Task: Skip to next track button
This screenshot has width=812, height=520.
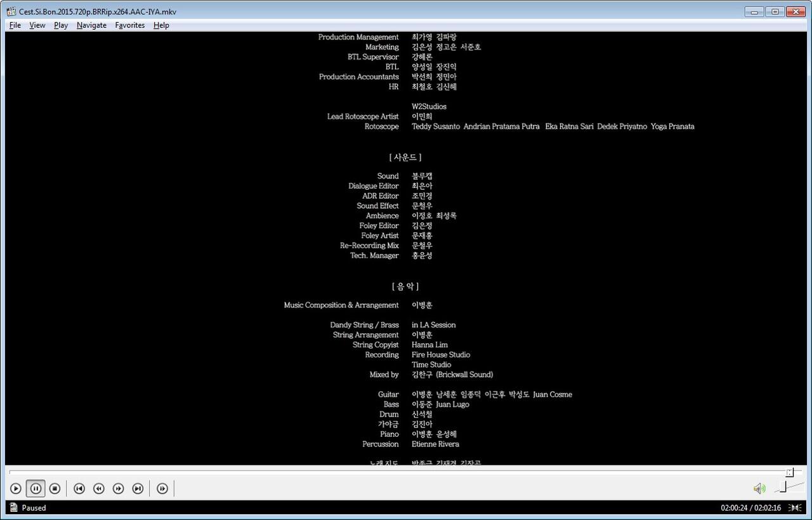Action: pyautogui.click(x=138, y=488)
